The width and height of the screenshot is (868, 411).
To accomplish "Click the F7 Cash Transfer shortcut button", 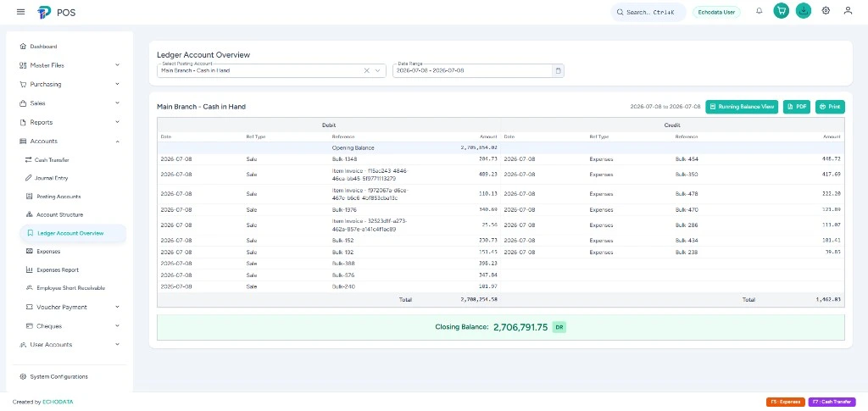I will [832, 403].
